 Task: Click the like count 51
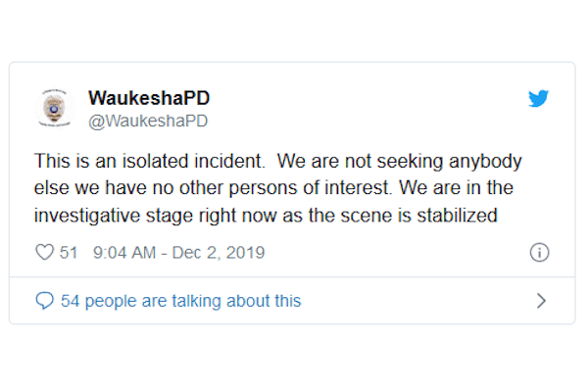click(x=69, y=253)
